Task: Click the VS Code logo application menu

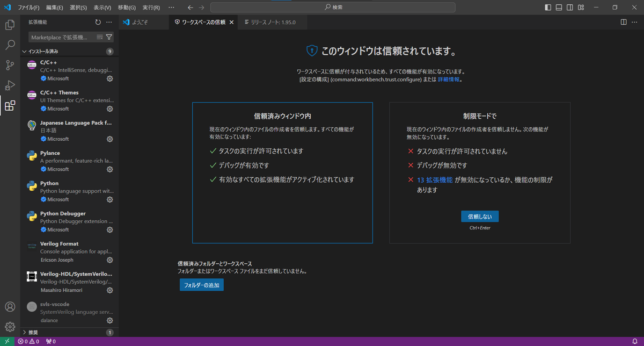Action: [x=8, y=8]
